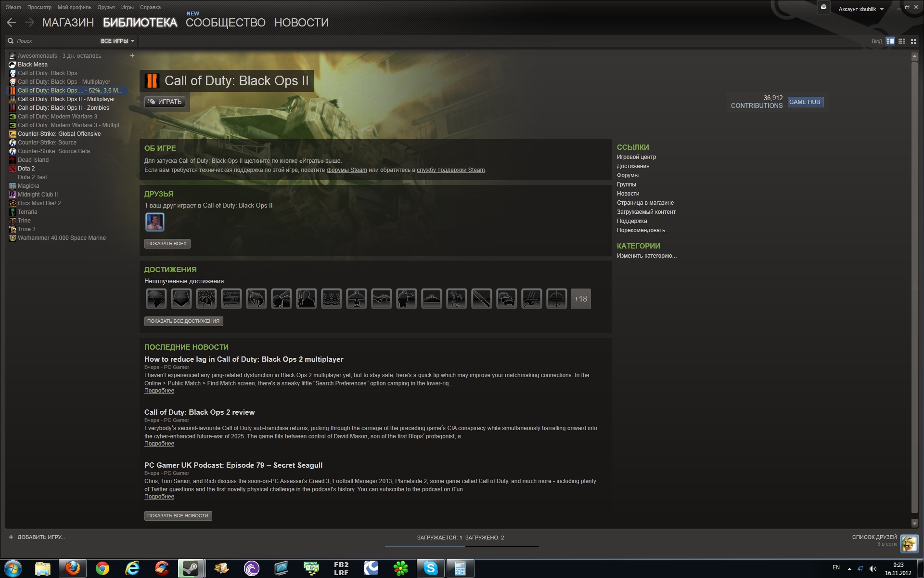Viewport: 924px width, 578px height.
Task: Open Internet Explorer from taskbar
Action: pos(132,569)
